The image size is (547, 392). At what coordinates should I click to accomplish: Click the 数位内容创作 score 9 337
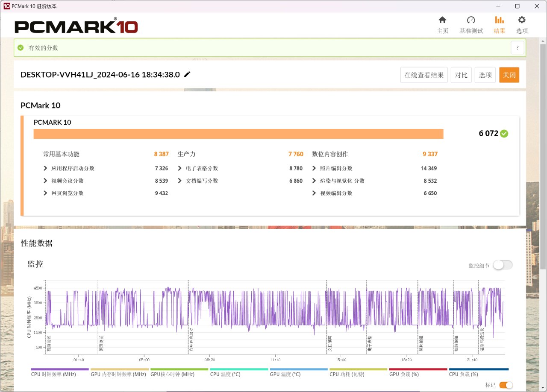click(x=430, y=154)
